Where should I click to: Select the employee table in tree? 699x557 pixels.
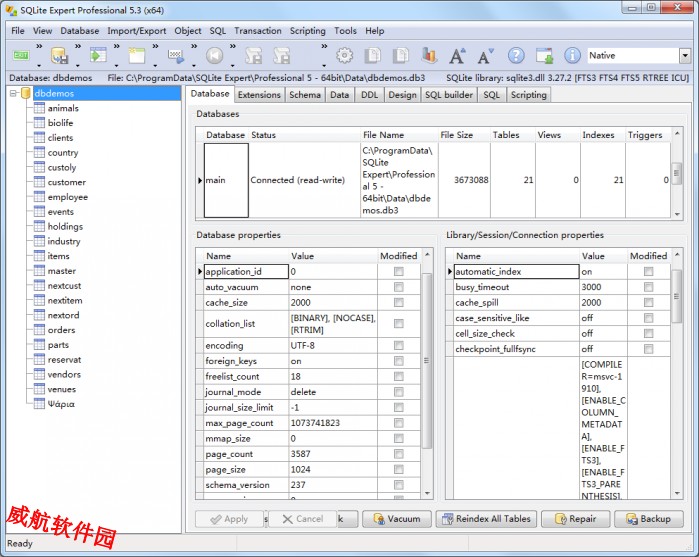[67, 197]
